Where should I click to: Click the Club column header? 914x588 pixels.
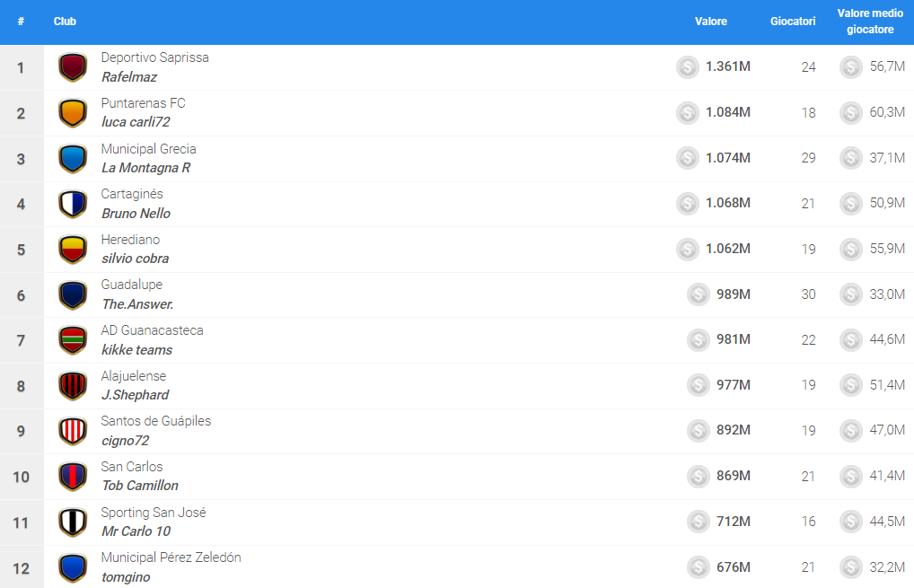[x=65, y=22]
